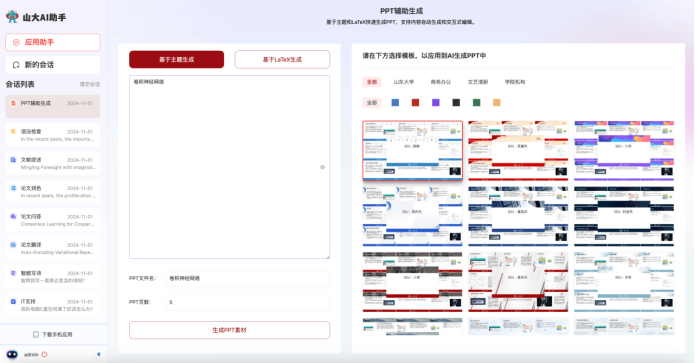This screenshot has height=363, width=695.
Task: Start a 新的会话 conversation
Action: tap(53, 65)
